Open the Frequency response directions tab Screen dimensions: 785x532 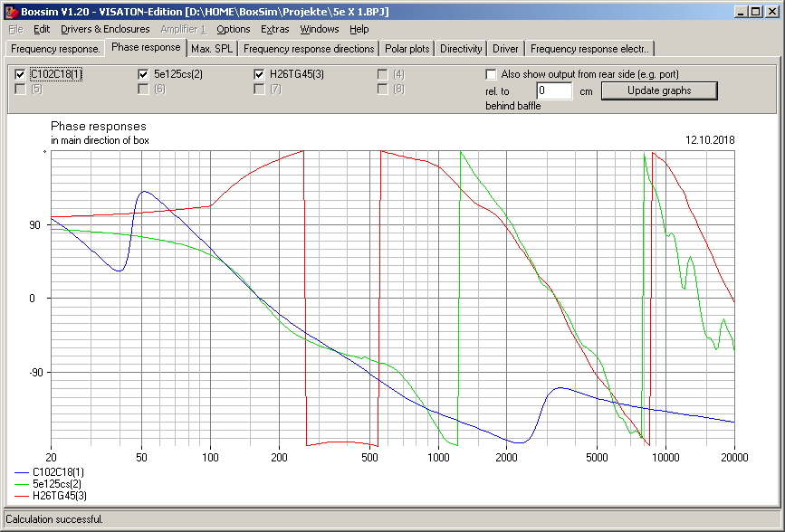pyautogui.click(x=308, y=49)
